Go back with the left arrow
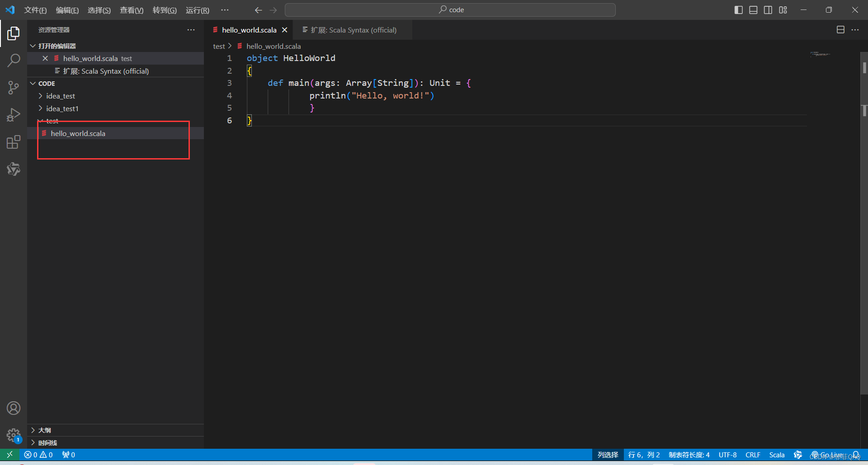868x465 pixels. 258,10
